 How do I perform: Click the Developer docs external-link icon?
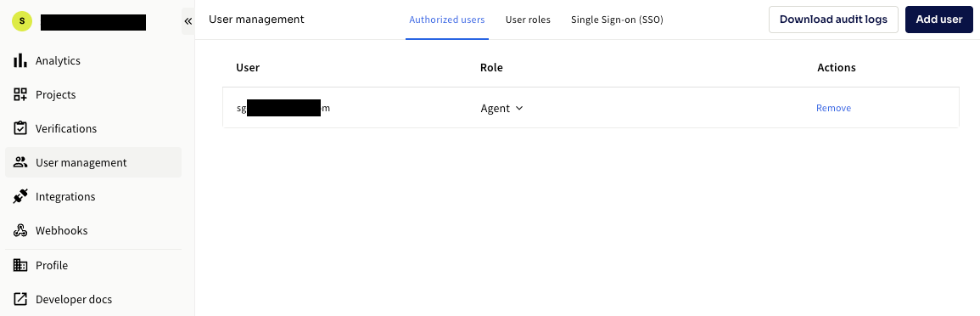click(20, 299)
